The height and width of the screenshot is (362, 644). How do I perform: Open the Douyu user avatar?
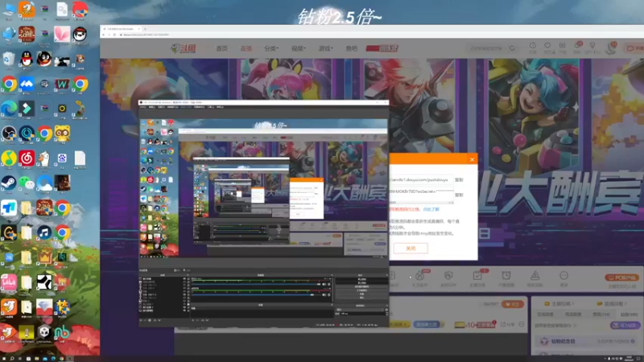(611, 48)
